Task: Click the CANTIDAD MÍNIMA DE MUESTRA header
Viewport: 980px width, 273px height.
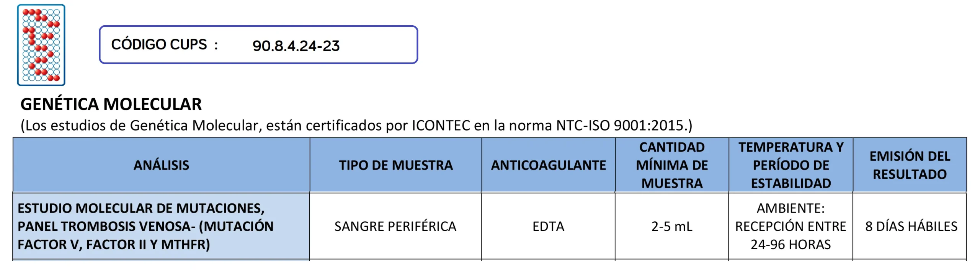Action: coord(672,165)
